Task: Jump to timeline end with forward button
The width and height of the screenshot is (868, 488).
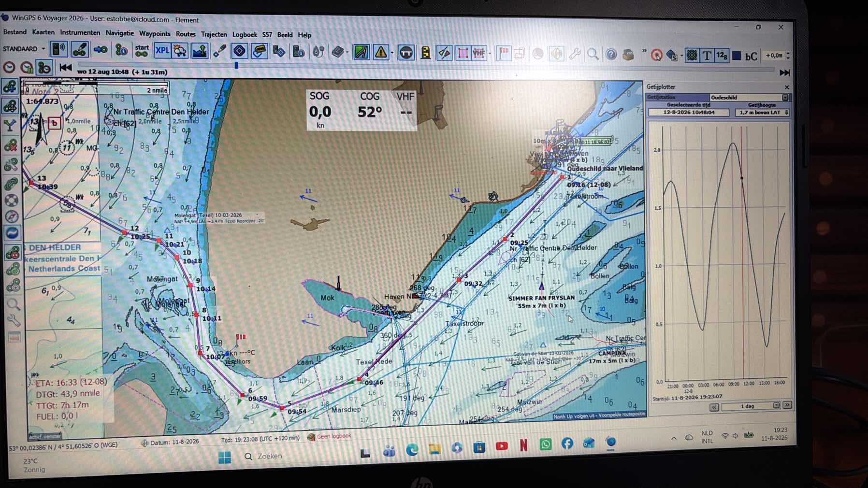Action: pyautogui.click(x=784, y=72)
